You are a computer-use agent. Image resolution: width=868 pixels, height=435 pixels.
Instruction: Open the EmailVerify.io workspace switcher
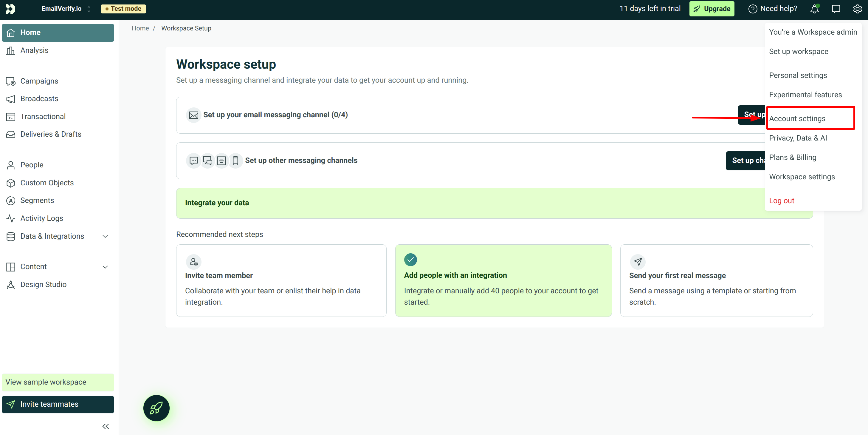click(66, 9)
